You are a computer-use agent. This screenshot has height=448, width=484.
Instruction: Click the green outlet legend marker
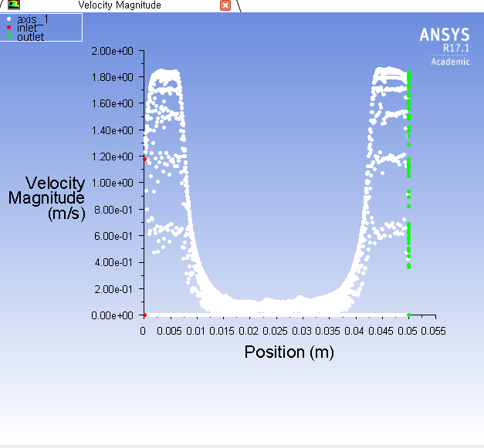[x=9, y=36]
